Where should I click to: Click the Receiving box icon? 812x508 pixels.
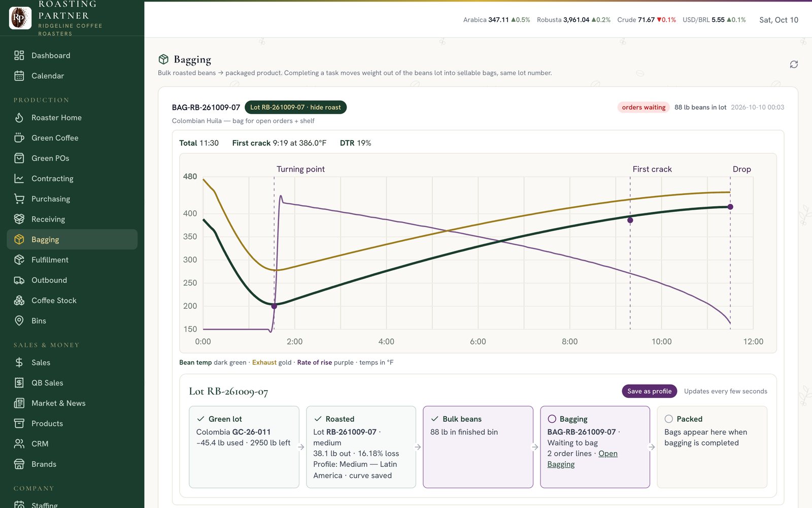tap(19, 219)
